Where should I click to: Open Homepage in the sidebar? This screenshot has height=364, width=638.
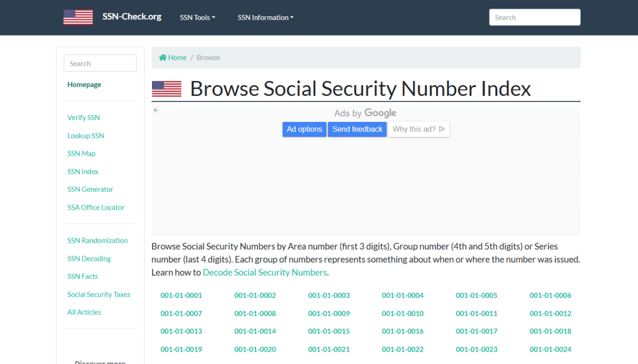click(84, 85)
